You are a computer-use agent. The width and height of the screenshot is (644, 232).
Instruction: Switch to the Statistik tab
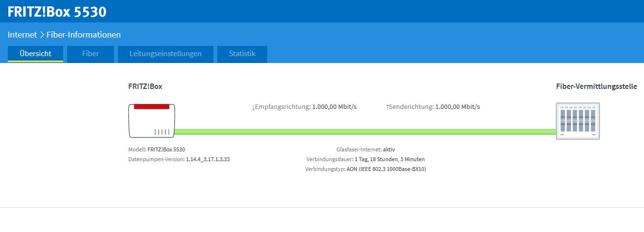[242, 54]
